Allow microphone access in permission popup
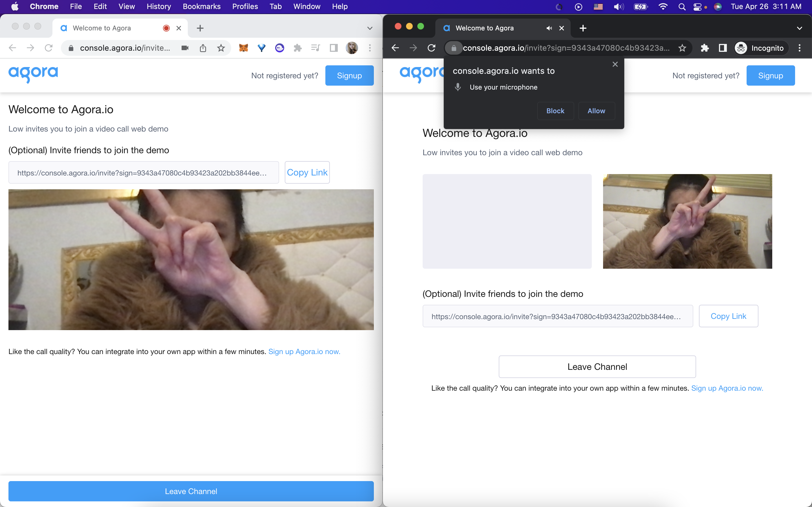This screenshot has width=812, height=507. (596, 111)
